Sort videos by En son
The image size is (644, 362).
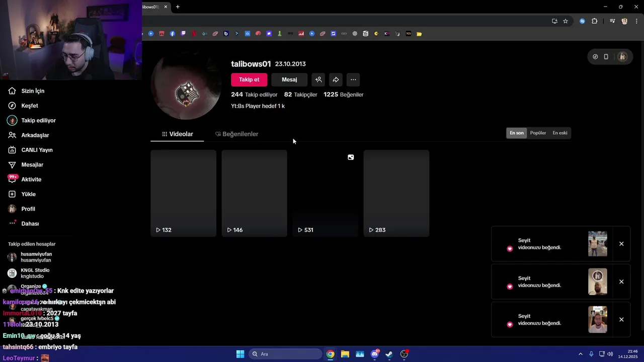(517, 133)
